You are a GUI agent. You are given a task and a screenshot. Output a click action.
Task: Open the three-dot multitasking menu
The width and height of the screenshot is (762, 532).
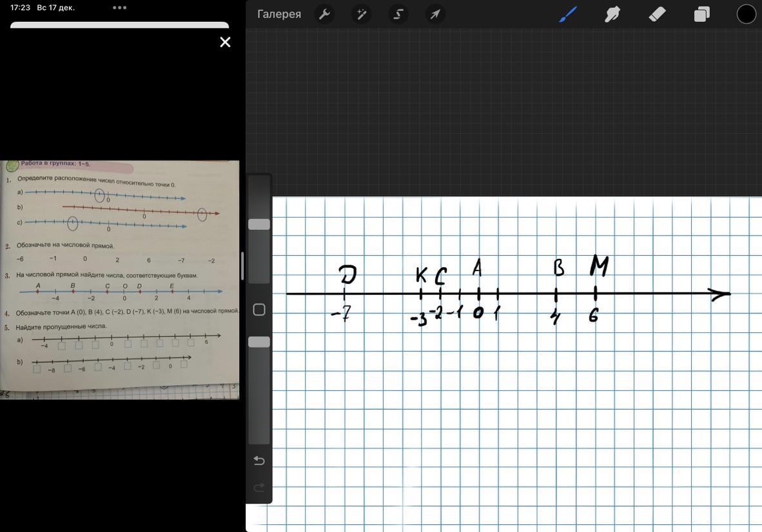tap(119, 8)
